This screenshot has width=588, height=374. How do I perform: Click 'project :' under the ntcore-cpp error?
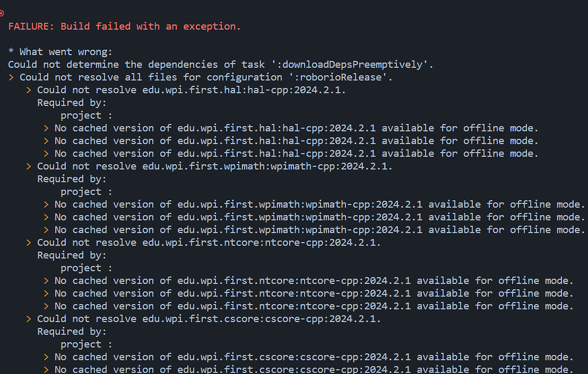coord(86,268)
